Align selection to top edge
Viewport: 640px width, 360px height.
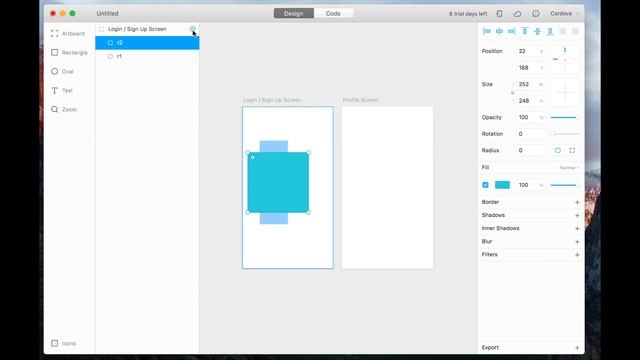point(525,31)
